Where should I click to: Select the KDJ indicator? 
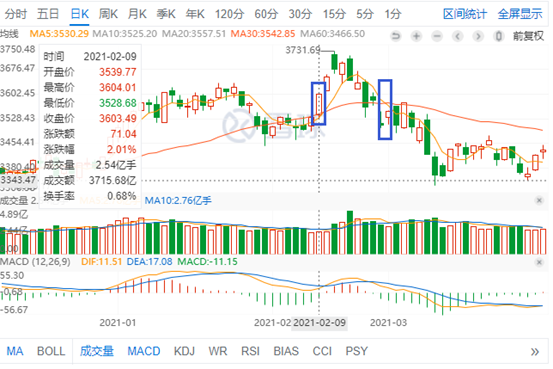pos(184,351)
